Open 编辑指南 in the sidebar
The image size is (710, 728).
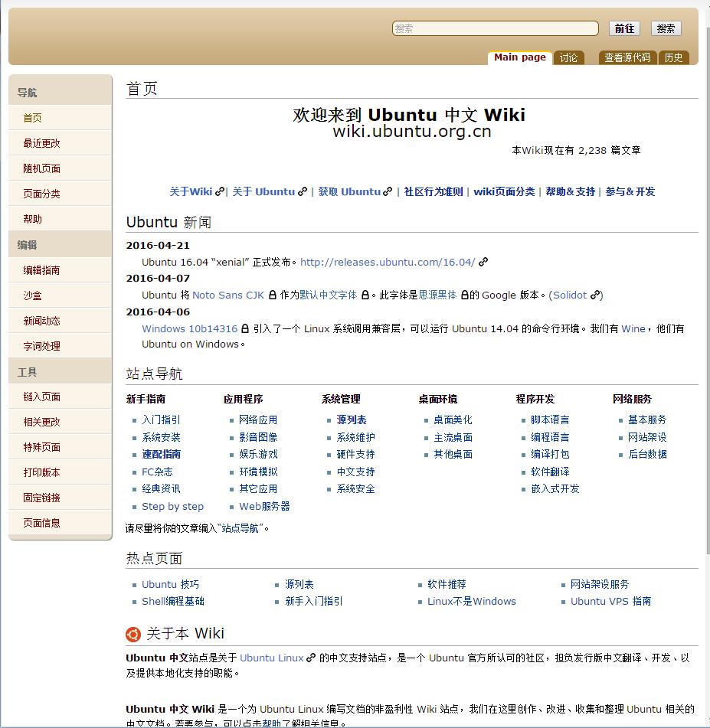42,270
